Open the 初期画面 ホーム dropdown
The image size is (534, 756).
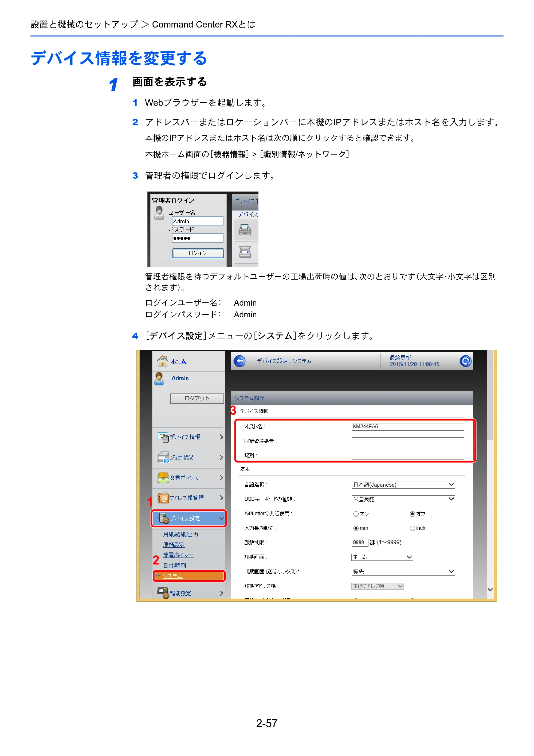[382, 557]
